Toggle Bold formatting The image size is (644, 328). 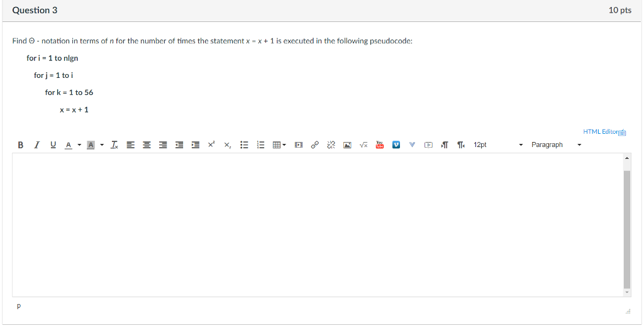21,145
